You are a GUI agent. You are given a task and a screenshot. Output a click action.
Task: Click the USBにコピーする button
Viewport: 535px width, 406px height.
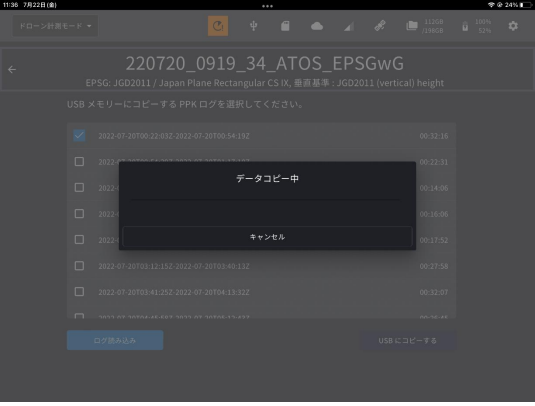click(407, 340)
